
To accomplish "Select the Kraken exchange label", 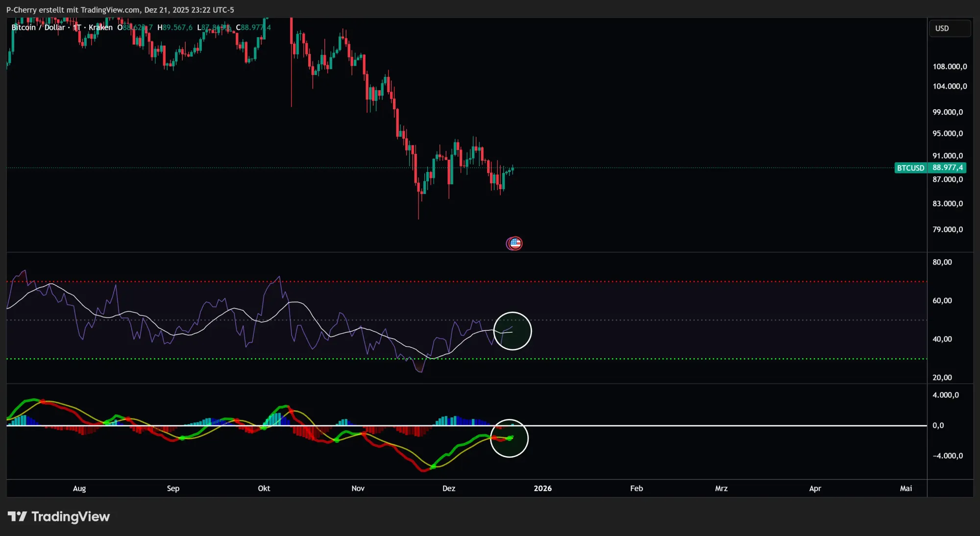I will pyautogui.click(x=100, y=27).
